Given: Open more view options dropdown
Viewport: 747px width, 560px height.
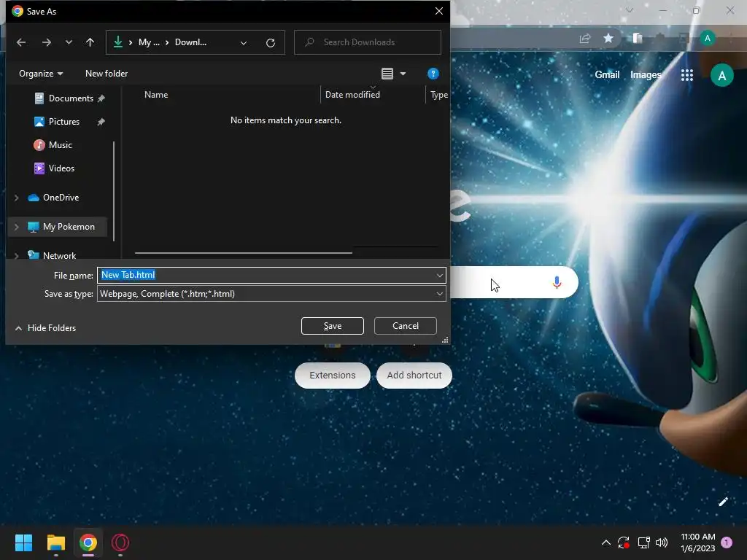Looking at the screenshot, I should click(x=403, y=74).
